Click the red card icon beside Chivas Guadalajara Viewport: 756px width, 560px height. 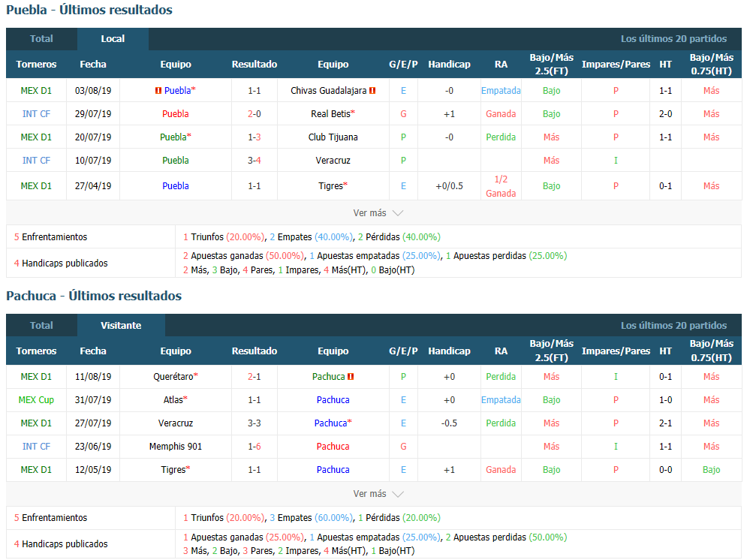372,91
